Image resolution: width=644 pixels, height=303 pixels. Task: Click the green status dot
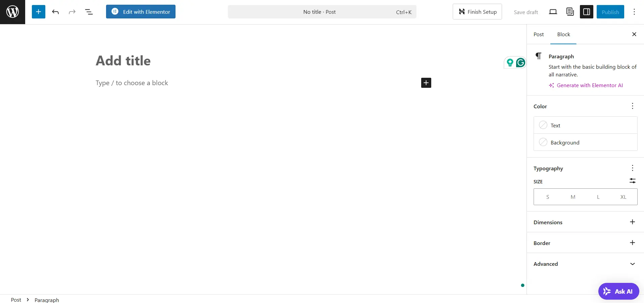click(x=523, y=285)
